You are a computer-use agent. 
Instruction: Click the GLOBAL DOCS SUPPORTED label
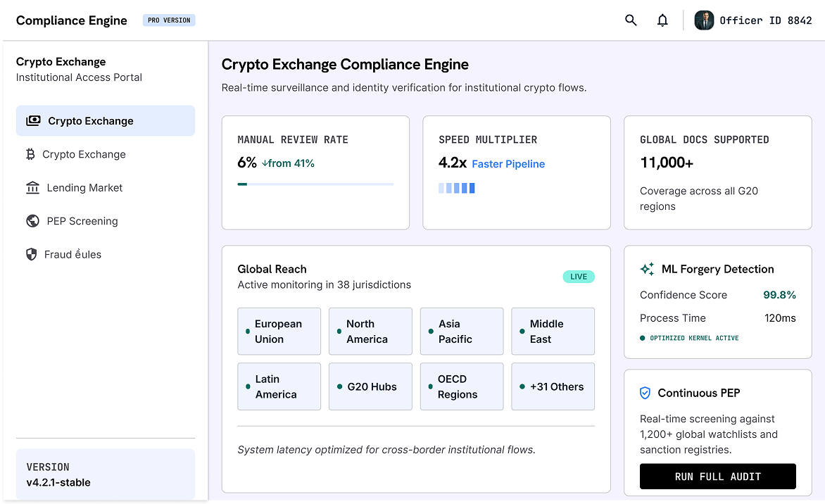click(704, 140)
